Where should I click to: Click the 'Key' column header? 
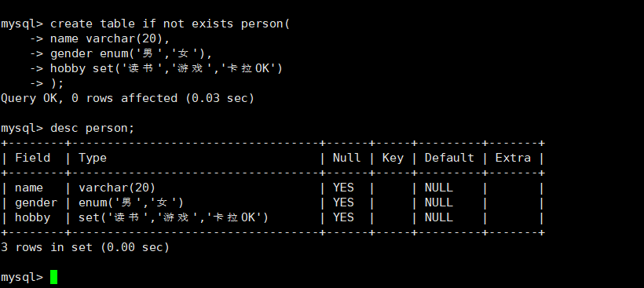[393, 159]
